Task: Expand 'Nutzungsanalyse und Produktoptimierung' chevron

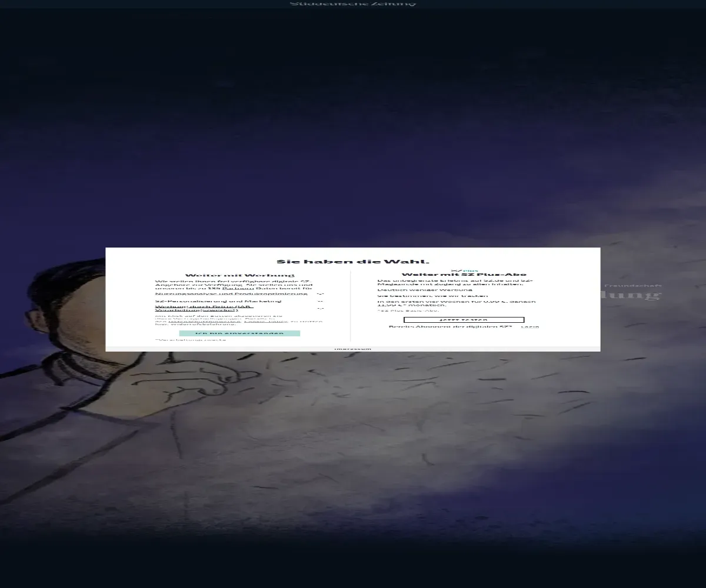Action: [321, 293]
